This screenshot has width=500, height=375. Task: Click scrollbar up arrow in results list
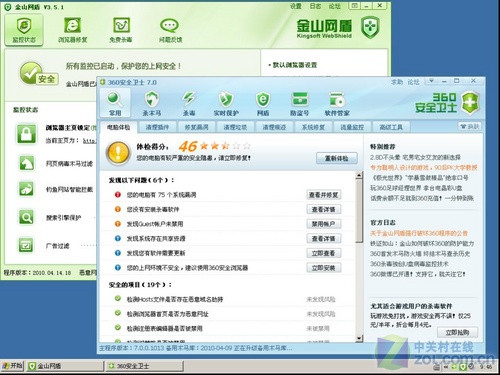coord(359,175)
